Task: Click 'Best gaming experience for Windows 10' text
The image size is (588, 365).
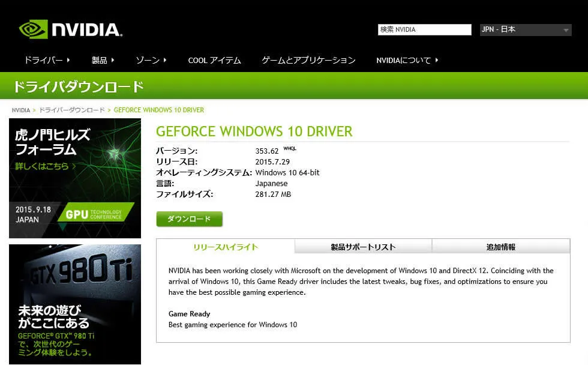Action: 233,325
